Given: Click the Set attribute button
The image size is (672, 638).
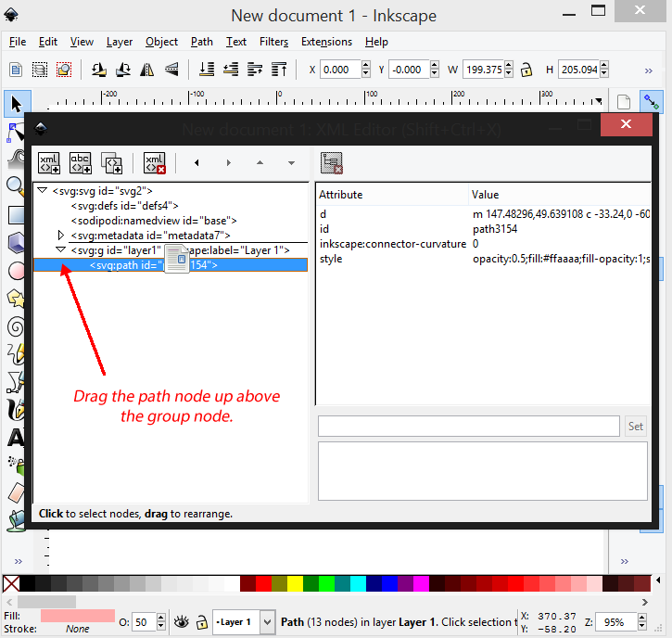Looking at the screenshot, I should pos(635,427).
